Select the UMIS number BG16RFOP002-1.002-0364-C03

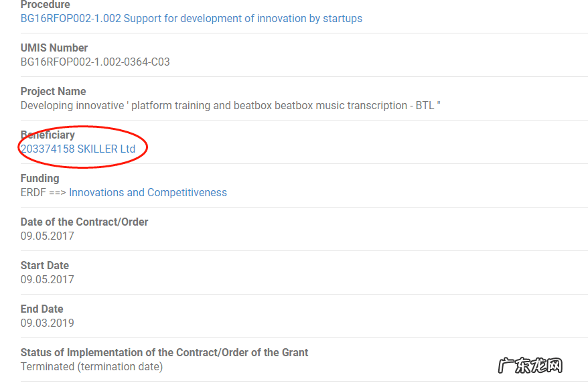click(95, 62)
